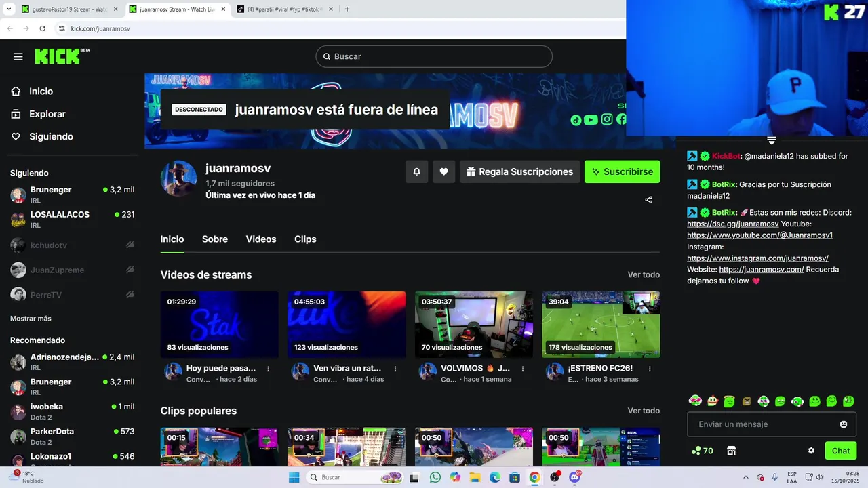Open options menu for 'VOLVIMOS' video
The height and width of the screenshot is (488, 868).
pyautogui.click(x=523, y=369)
